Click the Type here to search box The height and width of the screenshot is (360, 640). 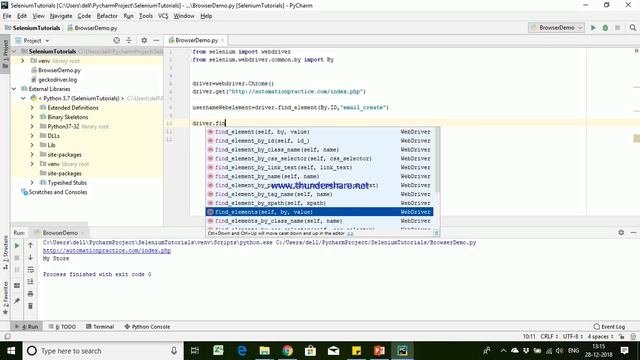tap(102, 351)
